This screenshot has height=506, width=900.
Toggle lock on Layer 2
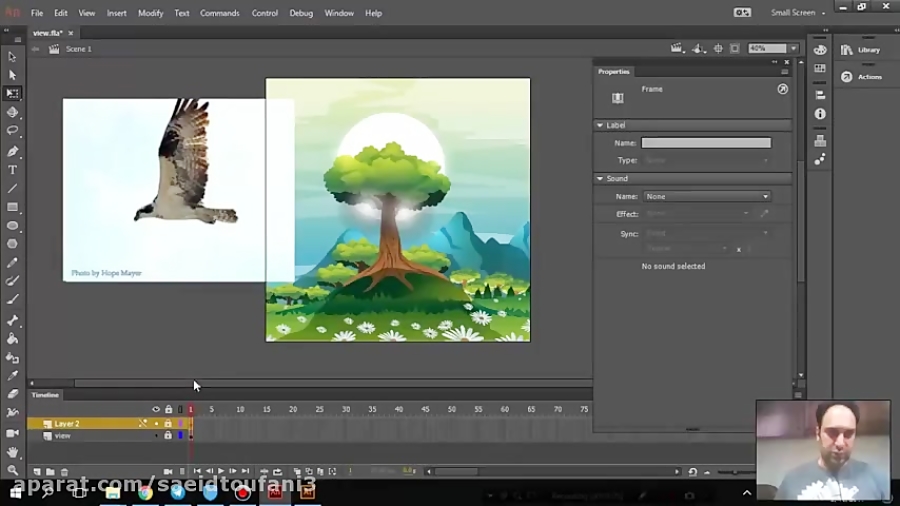(168, 423)
